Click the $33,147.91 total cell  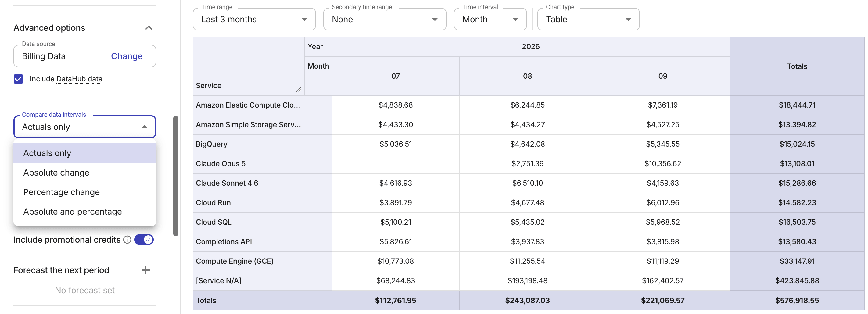point(797,262)
